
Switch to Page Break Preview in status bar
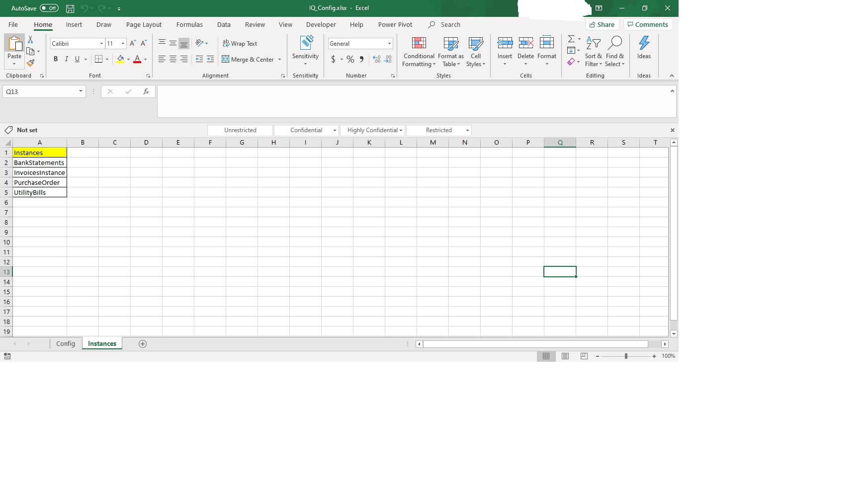tap(584, 356)
